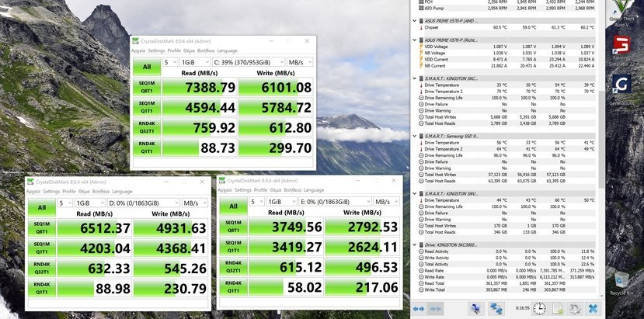Collapse S.M.A.R.T.: KINGSTON SNV group
Image resolution: width=644 pixels, height=319 pixels.
pos(414,193)
